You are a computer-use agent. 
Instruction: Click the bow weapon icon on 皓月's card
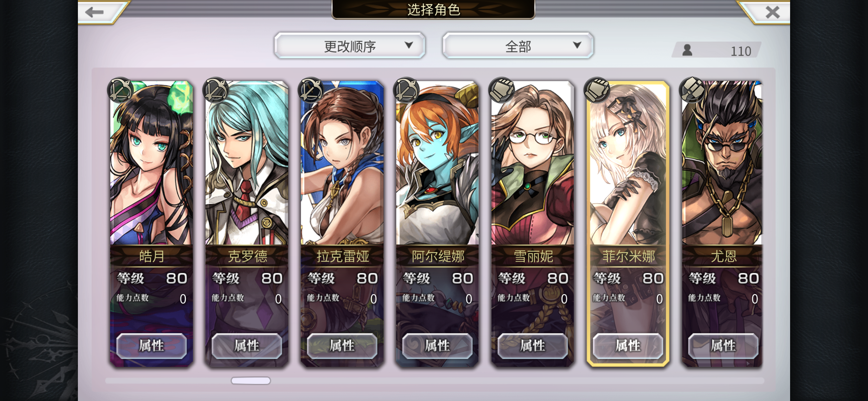(120, 90)
